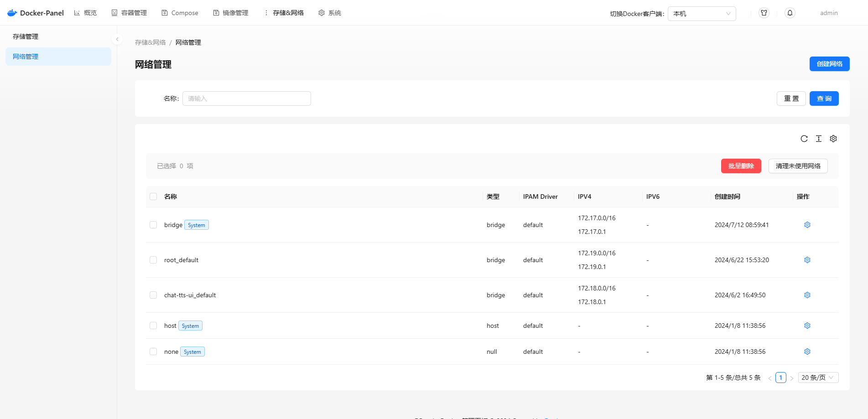Screen dimensions: 868x419
Task: Click the 名称 search input field
Action: point(247,98)
